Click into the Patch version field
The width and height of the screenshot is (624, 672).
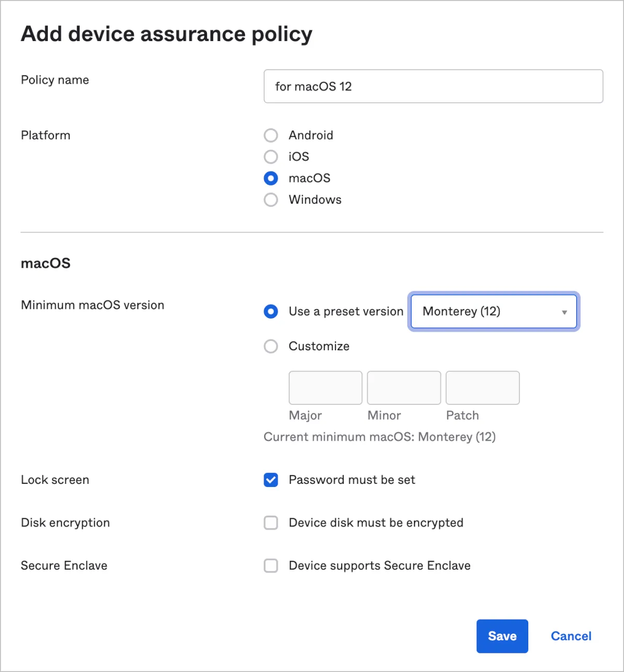pyautogui.click(x=482, y=388)
